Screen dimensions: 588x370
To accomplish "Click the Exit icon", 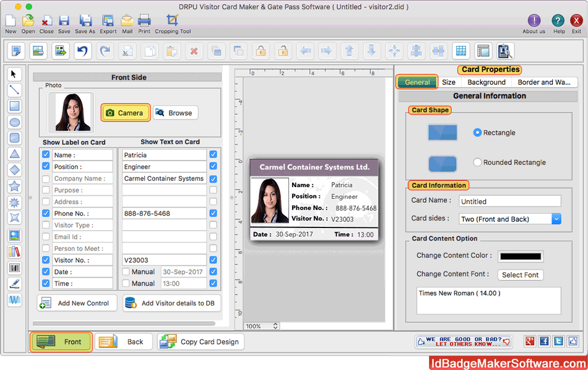I will pos(576,21).
